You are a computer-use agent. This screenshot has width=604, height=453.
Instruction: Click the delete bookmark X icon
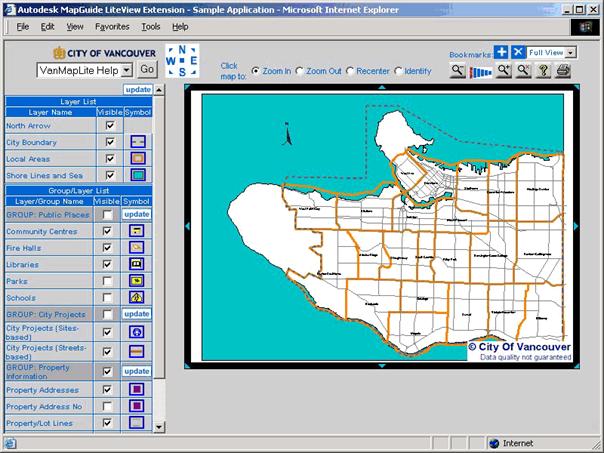coord(517,52)
